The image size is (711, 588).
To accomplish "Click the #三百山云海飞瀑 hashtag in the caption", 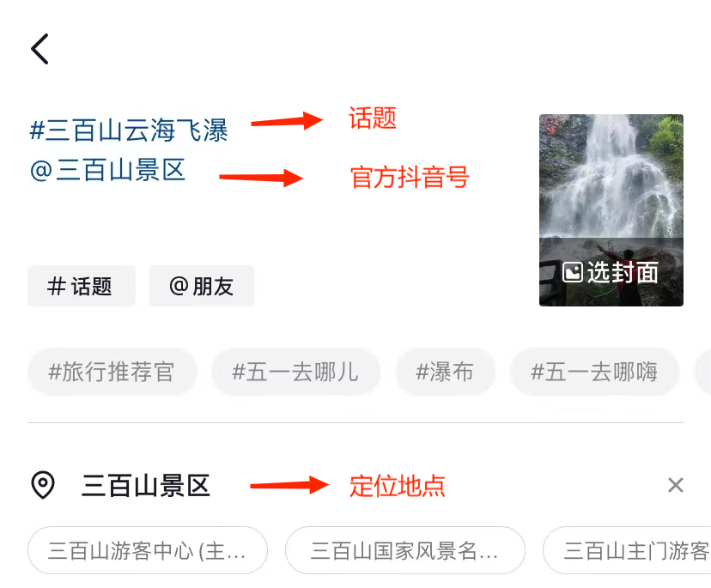I will (129, 130).
